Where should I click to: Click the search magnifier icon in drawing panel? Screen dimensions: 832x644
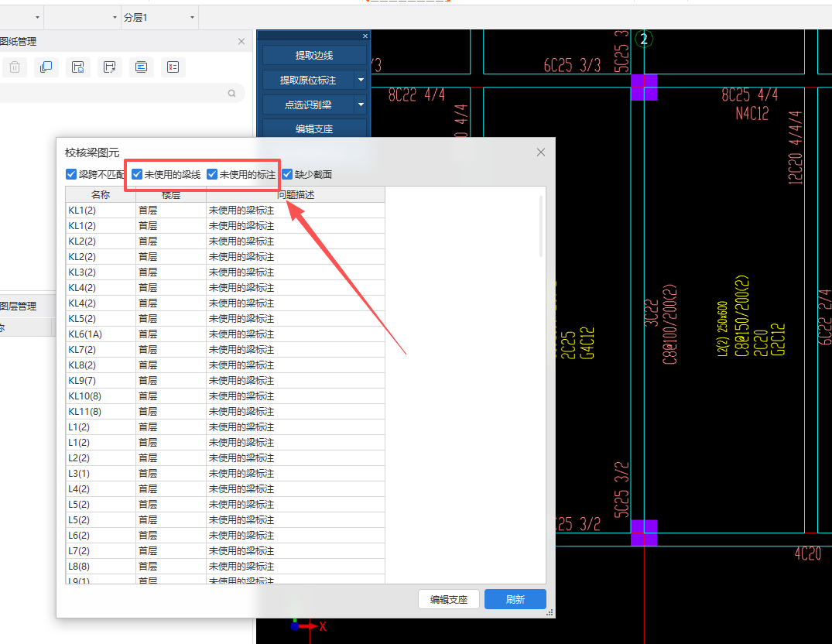pyautogui.click(x=231, y=94)
